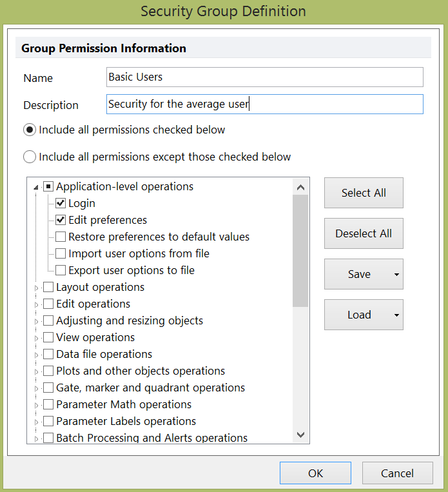The width and height of the screenshot is (448, 492).
Task: Confirm the dialog with OK
Action: tap(315, 473)
